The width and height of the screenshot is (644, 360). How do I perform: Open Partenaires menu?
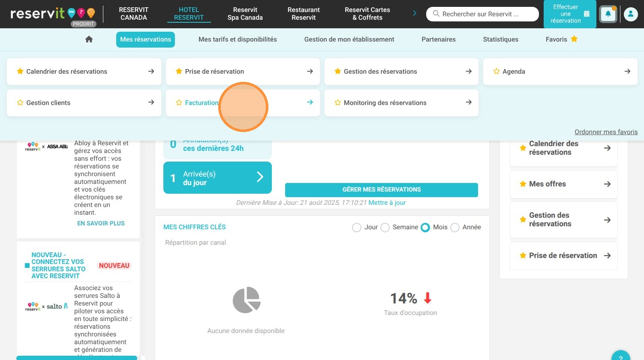click(x=439, y=39)
